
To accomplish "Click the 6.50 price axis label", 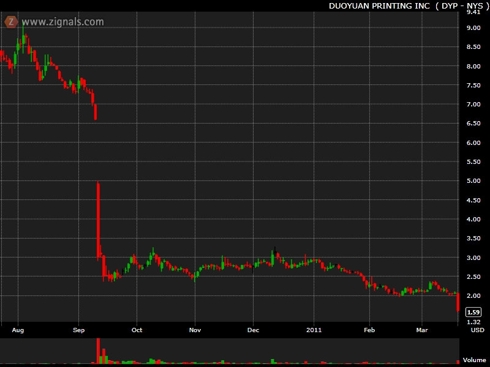I will pyautogui.click(x=473, y=123).
